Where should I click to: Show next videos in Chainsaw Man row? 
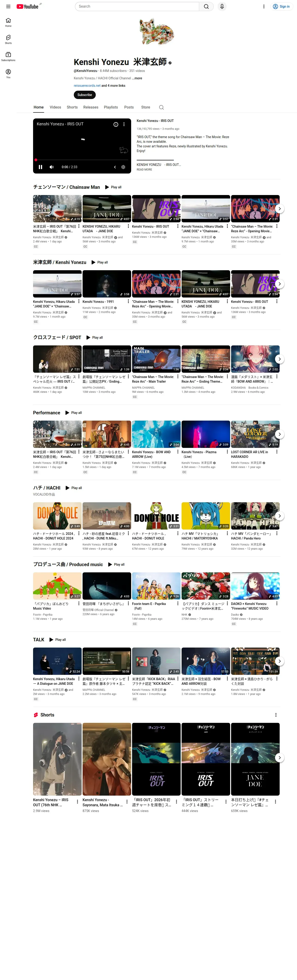279,209
